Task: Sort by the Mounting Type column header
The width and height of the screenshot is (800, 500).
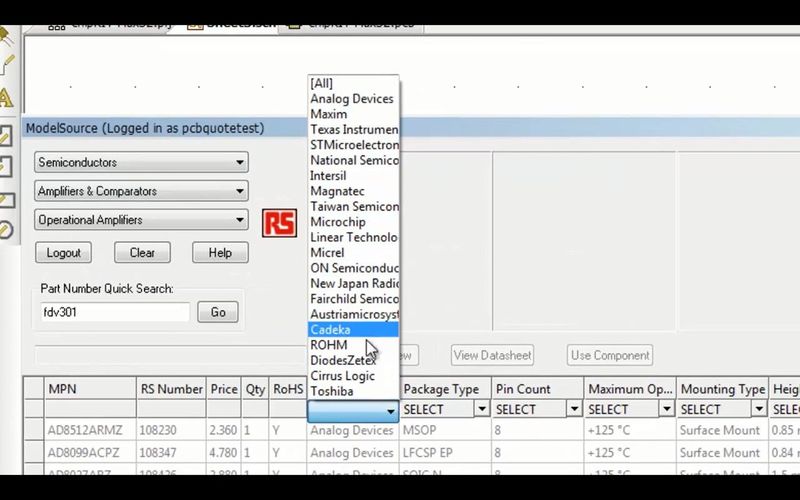Action: click(x=722, y=389)
